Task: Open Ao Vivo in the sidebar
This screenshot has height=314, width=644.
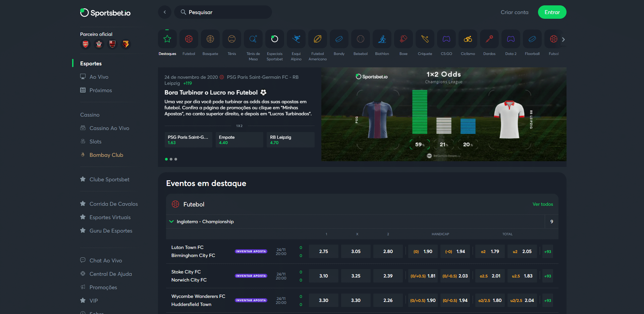Action: [99, 77]
